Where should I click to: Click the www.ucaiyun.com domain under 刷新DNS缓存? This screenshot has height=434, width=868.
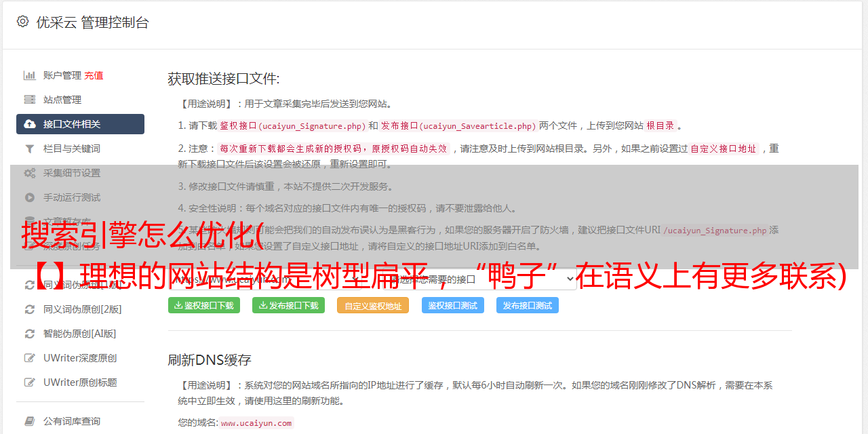(256, 423)
